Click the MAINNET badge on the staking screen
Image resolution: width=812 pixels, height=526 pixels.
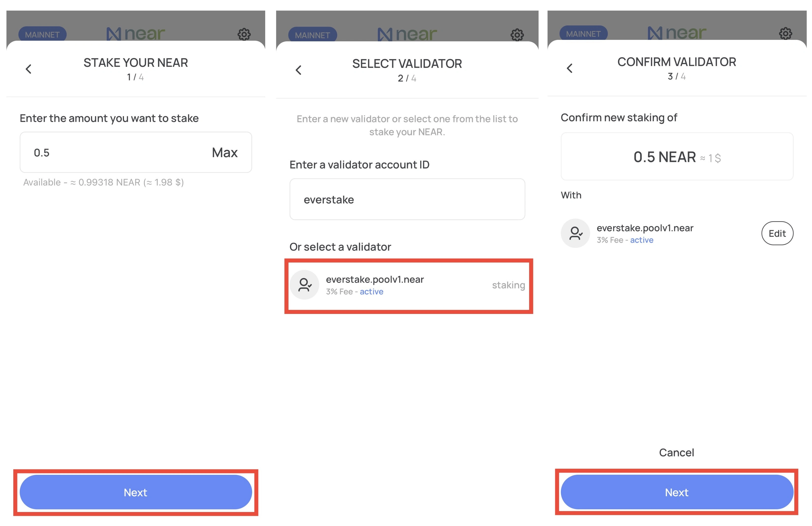[42, 34]
